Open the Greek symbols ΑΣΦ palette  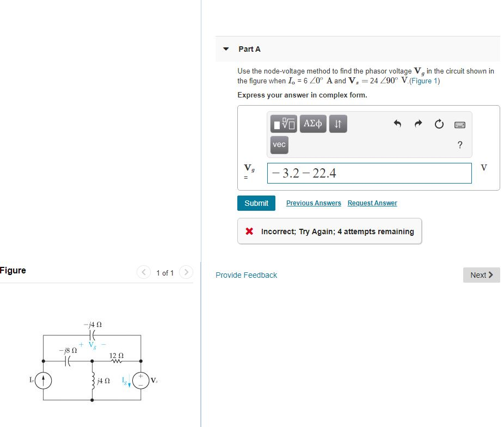point(312,124)
